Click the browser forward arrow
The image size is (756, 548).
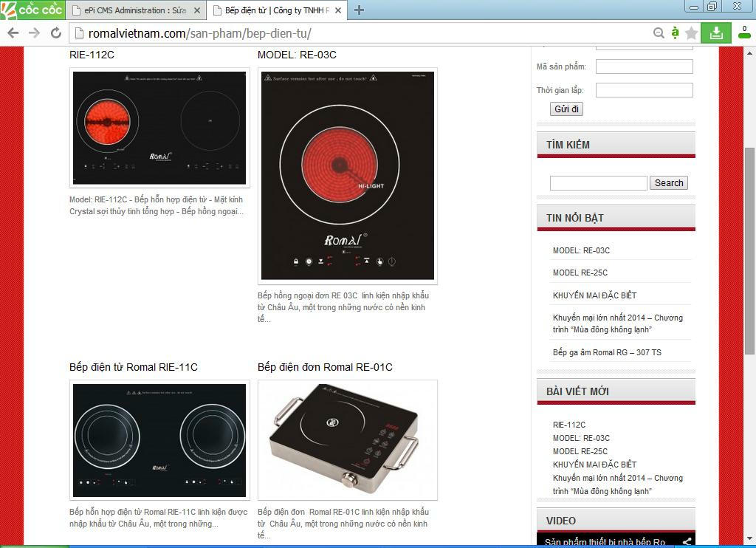pos(34,33)
